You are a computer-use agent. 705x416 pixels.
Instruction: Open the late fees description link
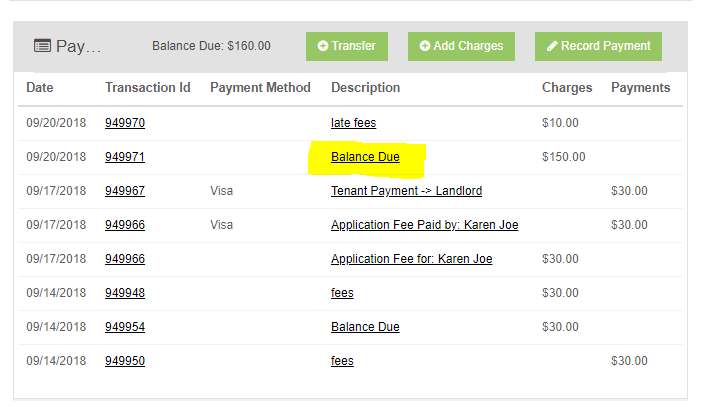coord(353,123)
